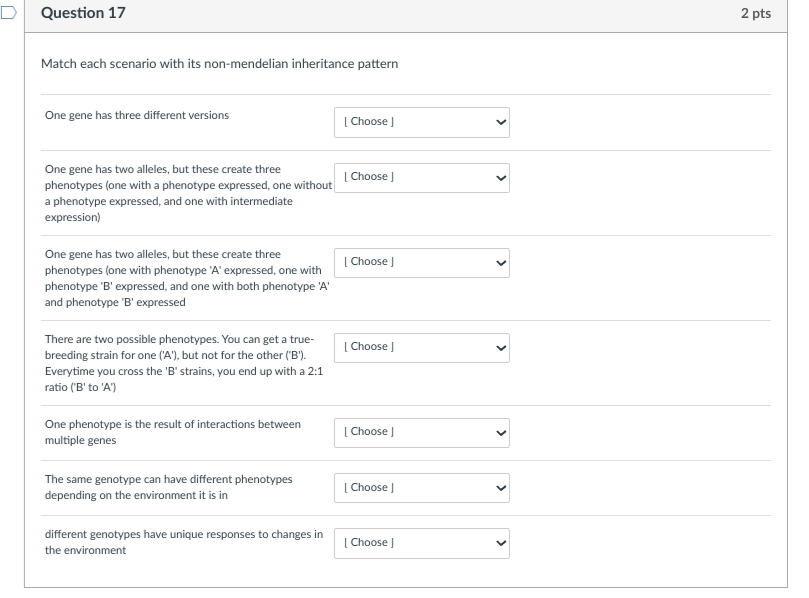809x598 pixels.
Task: Click chevron arrow beside 'different genotypes have unique responses'
Action: coord(501,543)
